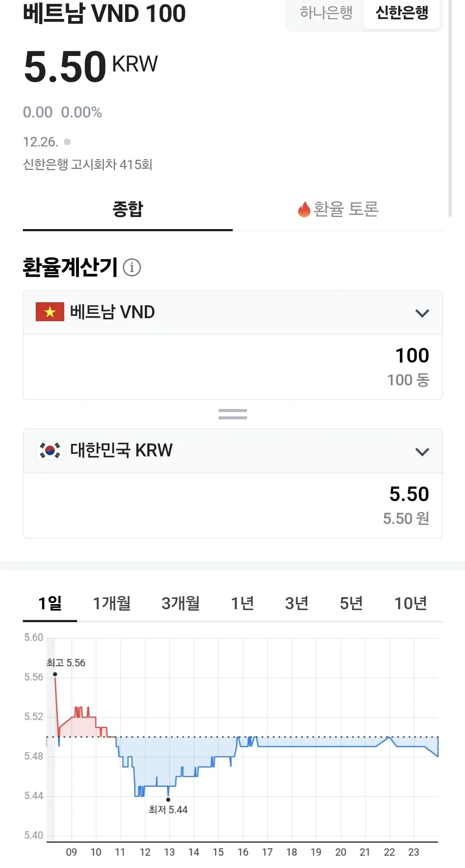
Task: Select the 1일 chart period
Action: (x=50, y=603)
